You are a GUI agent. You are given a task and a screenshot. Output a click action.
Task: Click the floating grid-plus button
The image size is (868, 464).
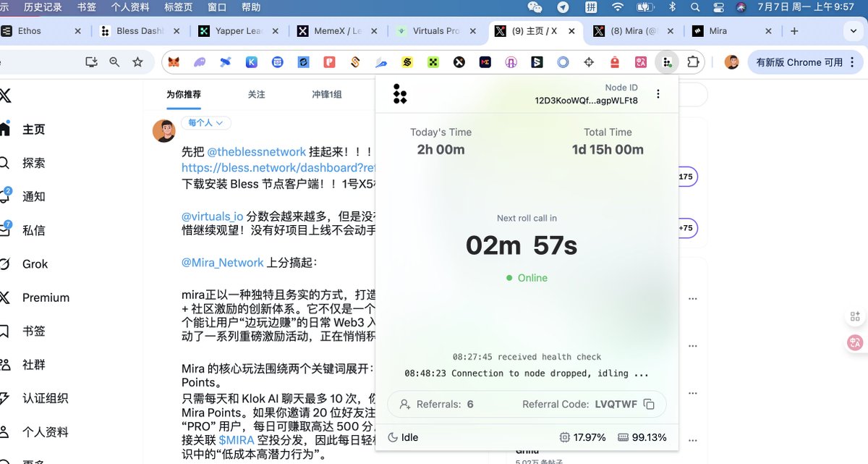pyautogui.click(x=855, y=316)
